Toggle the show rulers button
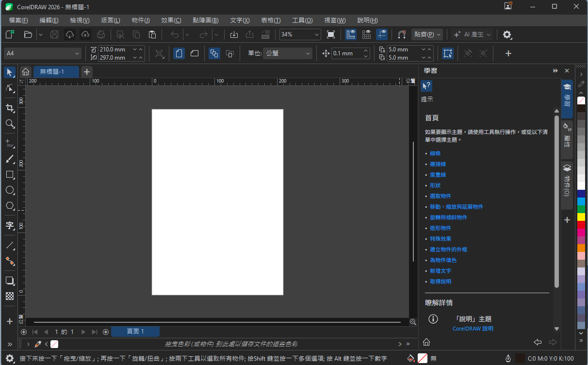Viewport: 588px width, 365px height. [351, 34]
